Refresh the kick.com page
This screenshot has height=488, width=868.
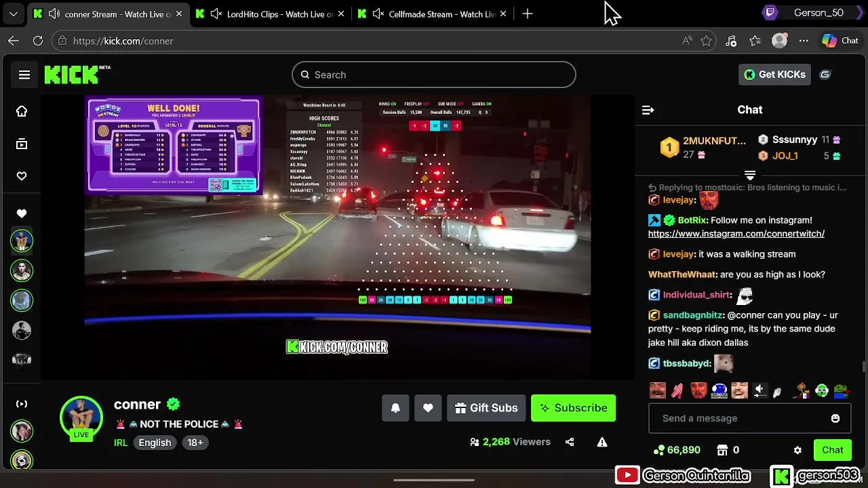pyautogui.click(x=38, y=41)
